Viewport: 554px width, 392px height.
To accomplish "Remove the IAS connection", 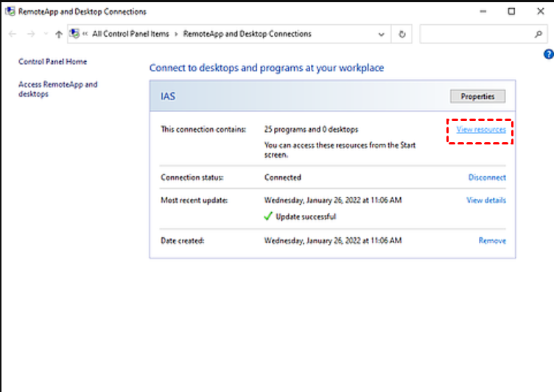I will 492,241.
